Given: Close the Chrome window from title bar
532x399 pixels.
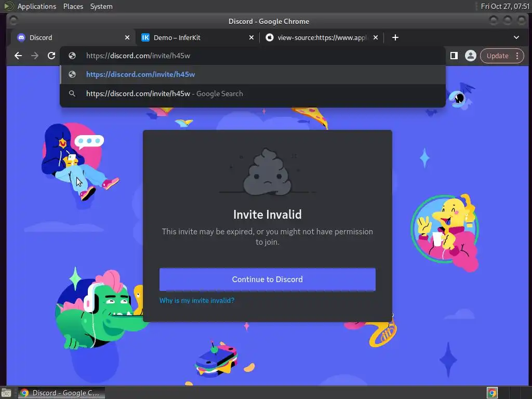Looking at the screenshot, I should [521, 21].
